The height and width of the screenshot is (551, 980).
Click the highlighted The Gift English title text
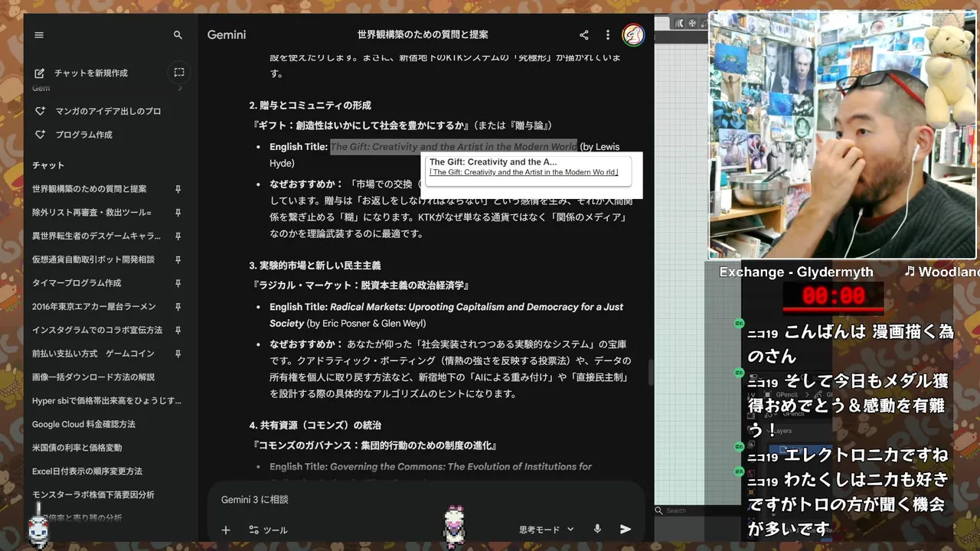pyautogui.click(x=453, y=147)
